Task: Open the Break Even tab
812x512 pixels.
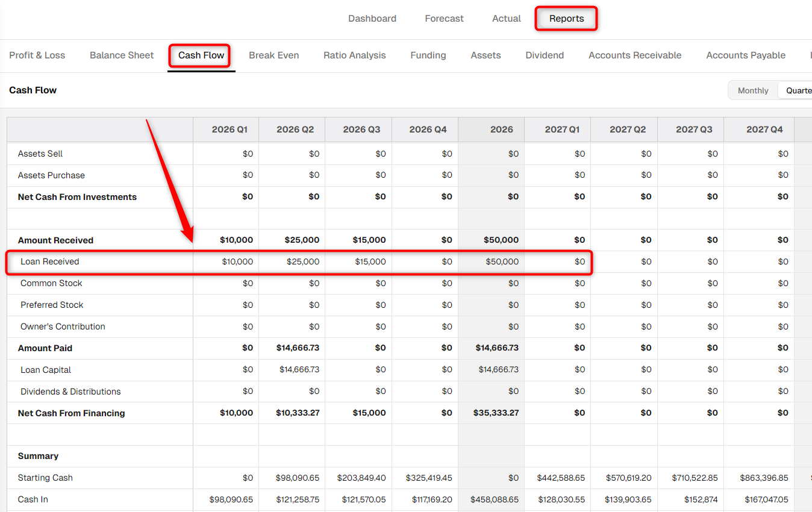Action: pyautogui.click(x=273, y=55)
